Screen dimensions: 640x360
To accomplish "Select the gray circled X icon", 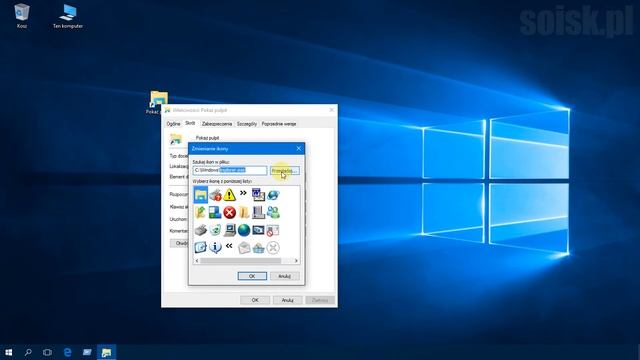I will pos(273,247).
